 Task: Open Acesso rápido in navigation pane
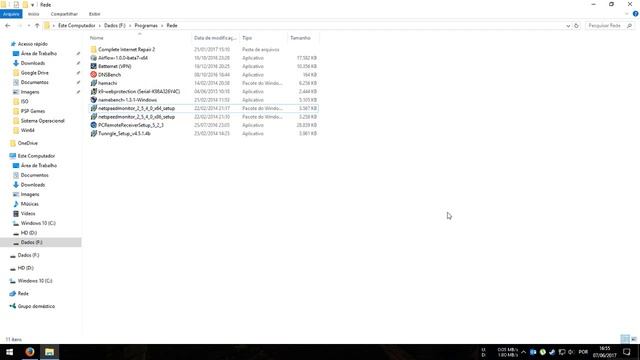pyautogui.click(x=33, y=44)
